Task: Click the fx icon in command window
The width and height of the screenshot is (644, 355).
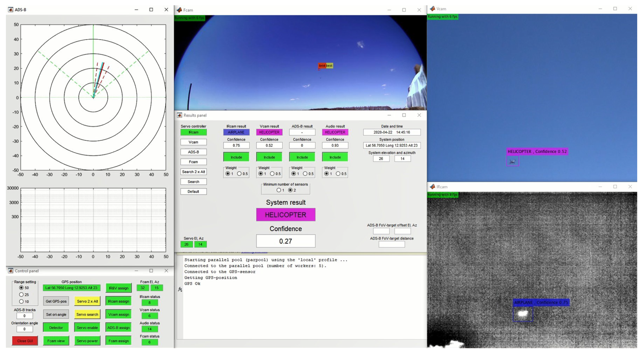Action: tap(180, 289)
